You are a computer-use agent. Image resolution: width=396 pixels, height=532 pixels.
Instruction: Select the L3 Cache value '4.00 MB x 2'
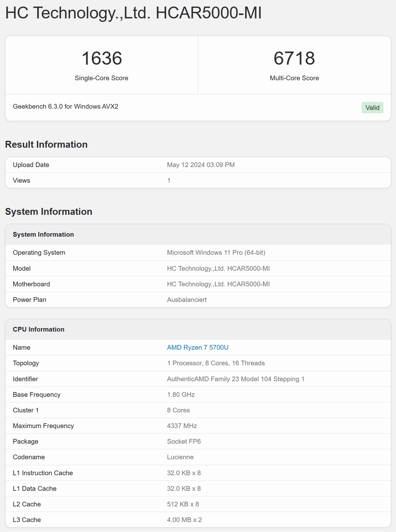(x=184, y=520)
